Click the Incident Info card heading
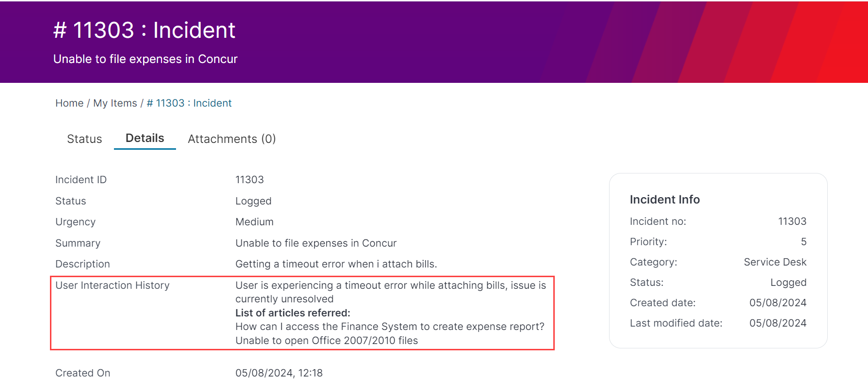This screenshot has width=868, height=392. pyautogui.click(x=664, y=200)
